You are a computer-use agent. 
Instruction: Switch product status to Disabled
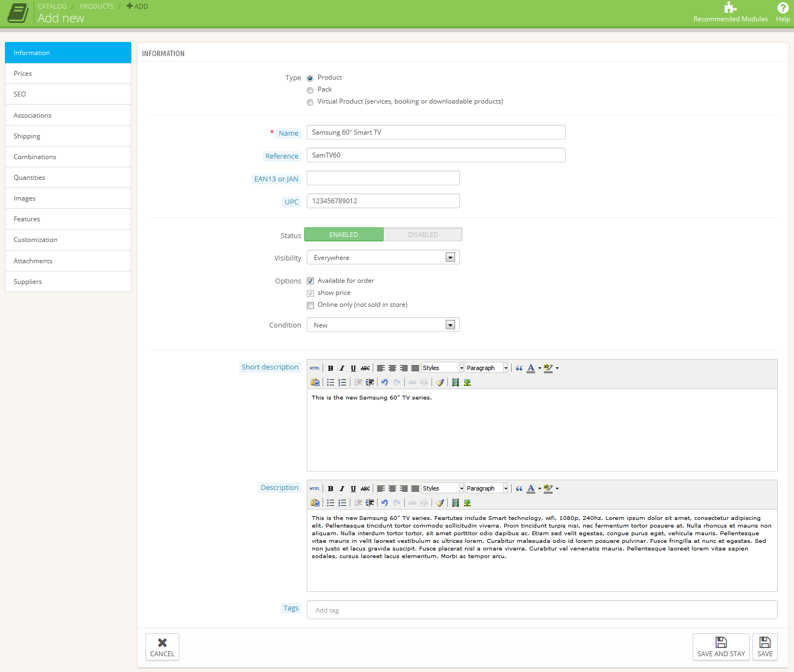click(x=423, y=235)
